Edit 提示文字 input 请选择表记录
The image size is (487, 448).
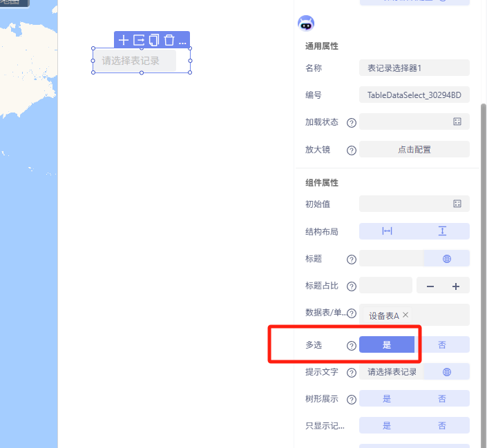point(392,371)
